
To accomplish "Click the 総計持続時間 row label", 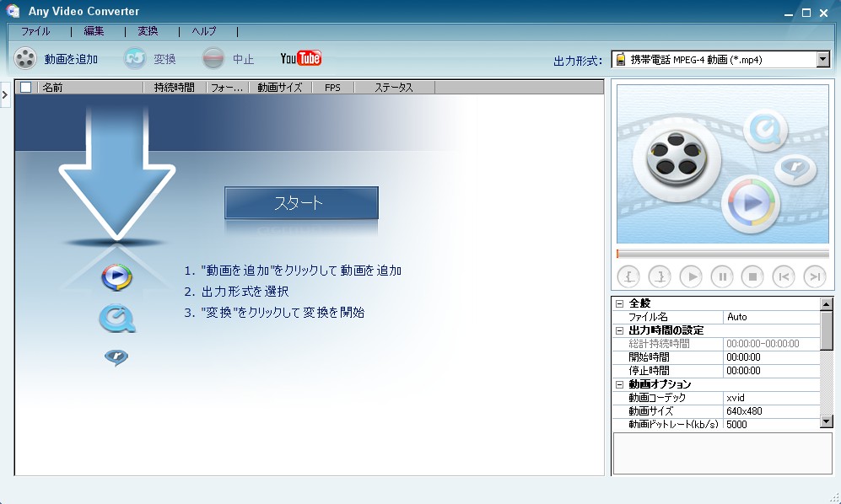I will [x=659, y=344].
